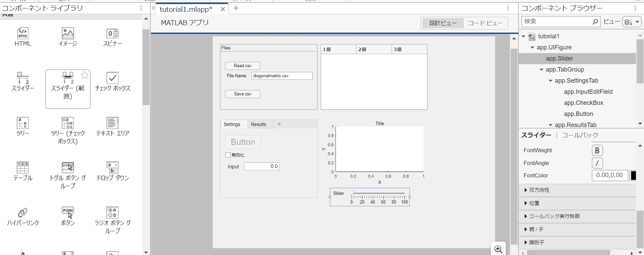Switch to the tutorial1.mlapp editor tab
The height and width of the screenshot is (255, 644).
(186, 9)
